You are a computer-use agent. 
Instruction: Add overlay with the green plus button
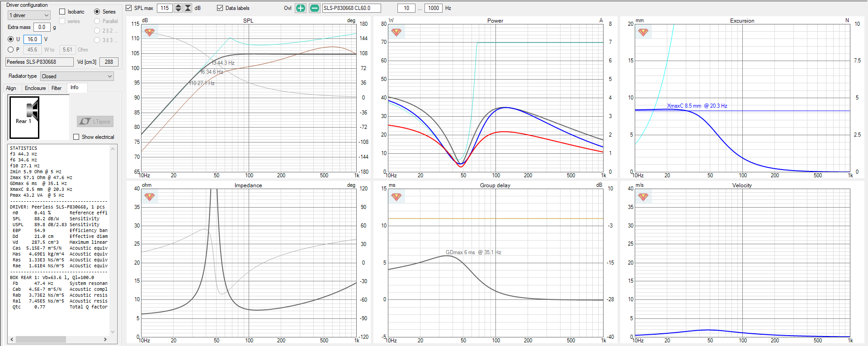(301, 8)
